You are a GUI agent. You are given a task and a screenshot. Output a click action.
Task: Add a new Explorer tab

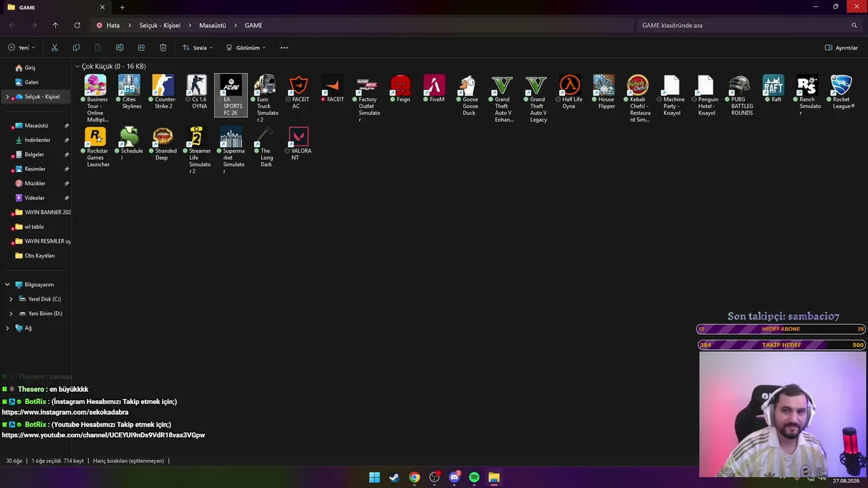(x=122, y=7)
